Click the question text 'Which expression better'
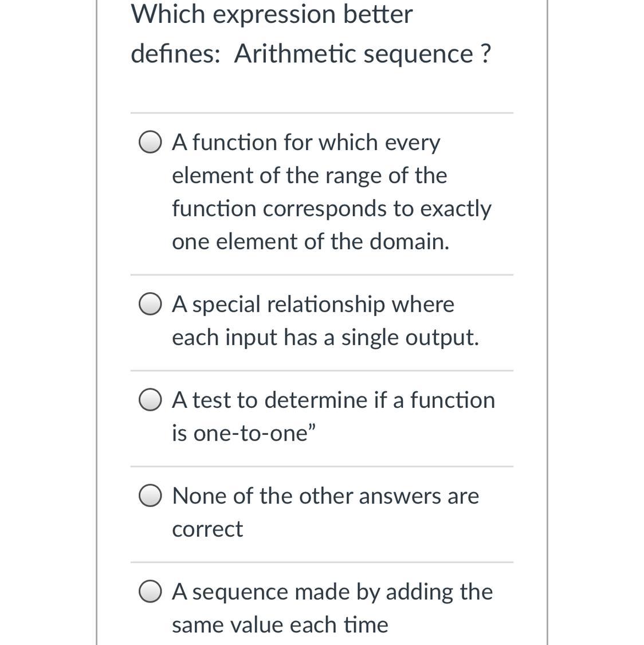Viewport: 644px width, 645px height. (272, 14)
